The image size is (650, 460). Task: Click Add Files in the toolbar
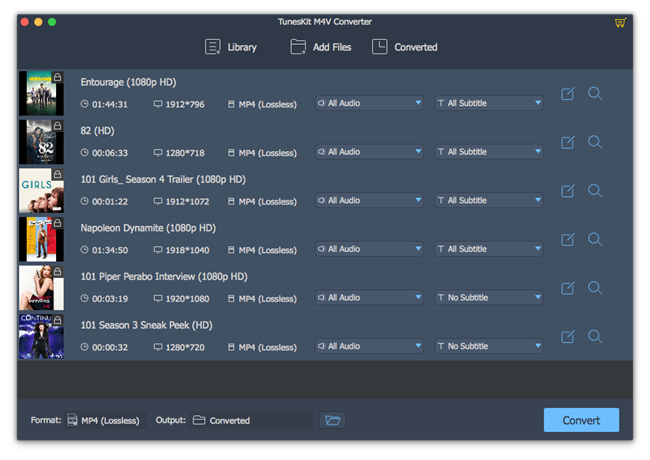(x=320, y=47)
